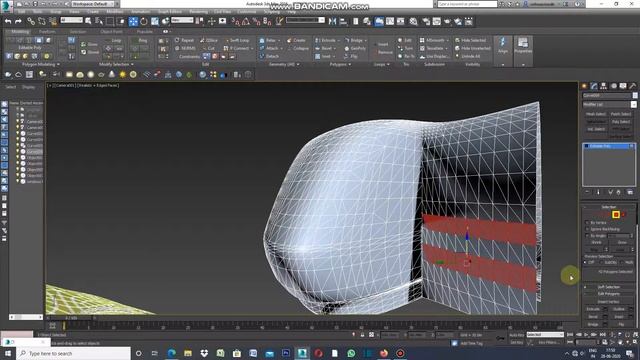This screenshot has width=640, height=360.
Task: Click Go to End playback button
Action: click(602, 335)
